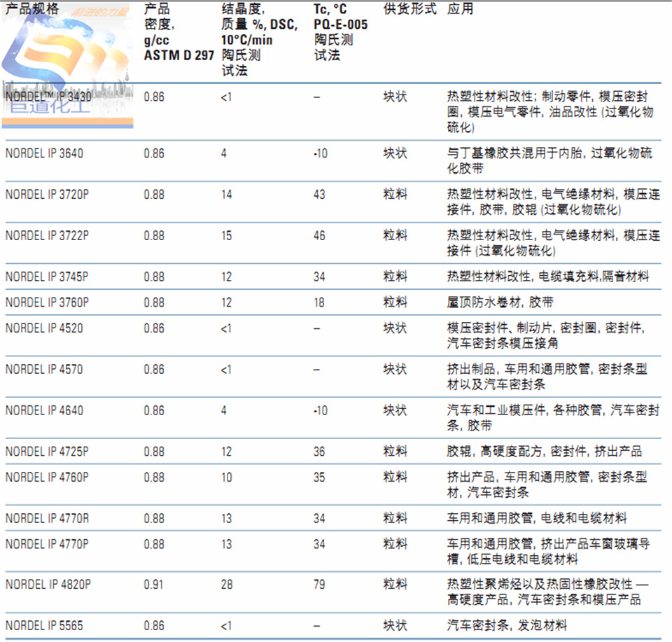This screenshot has width=672, height=642.
Task: Click the NORDEL IP 5565 row label
Action: point(44,626)
